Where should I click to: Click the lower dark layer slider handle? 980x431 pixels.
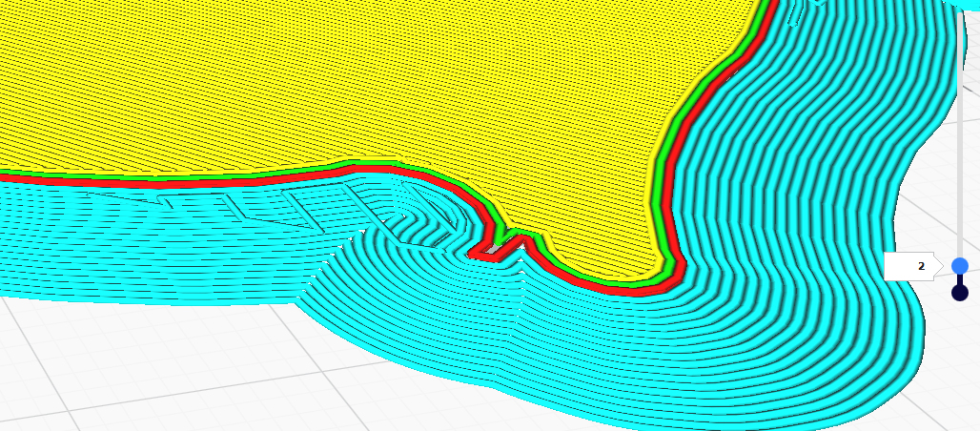960,292
